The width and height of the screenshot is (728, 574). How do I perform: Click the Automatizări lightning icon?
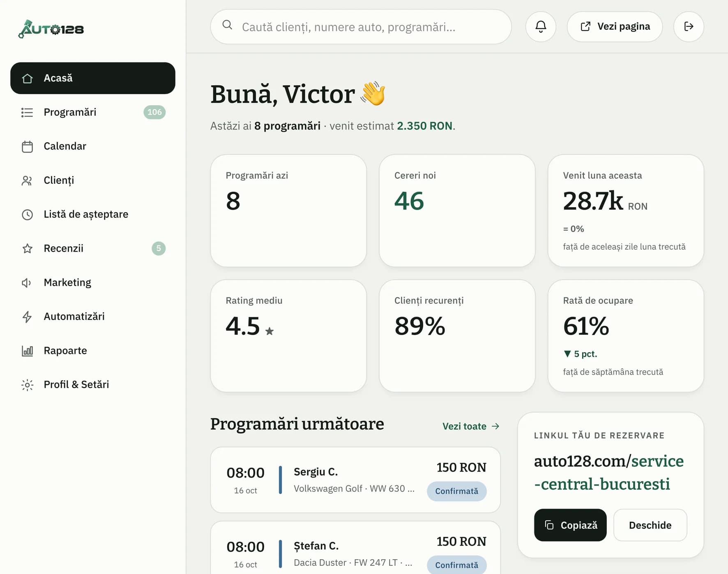[x=27, y=317]
